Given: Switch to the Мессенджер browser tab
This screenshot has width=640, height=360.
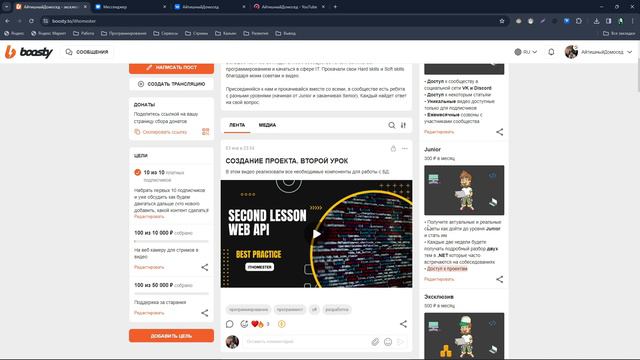Looking at the screenshot, I should coord(131,7).
